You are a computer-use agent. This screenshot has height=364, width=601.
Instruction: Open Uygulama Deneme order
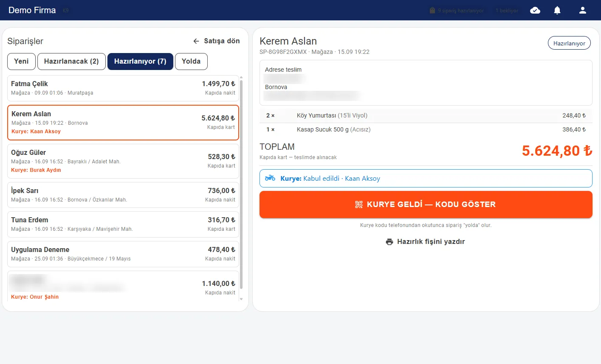(123, 254)
